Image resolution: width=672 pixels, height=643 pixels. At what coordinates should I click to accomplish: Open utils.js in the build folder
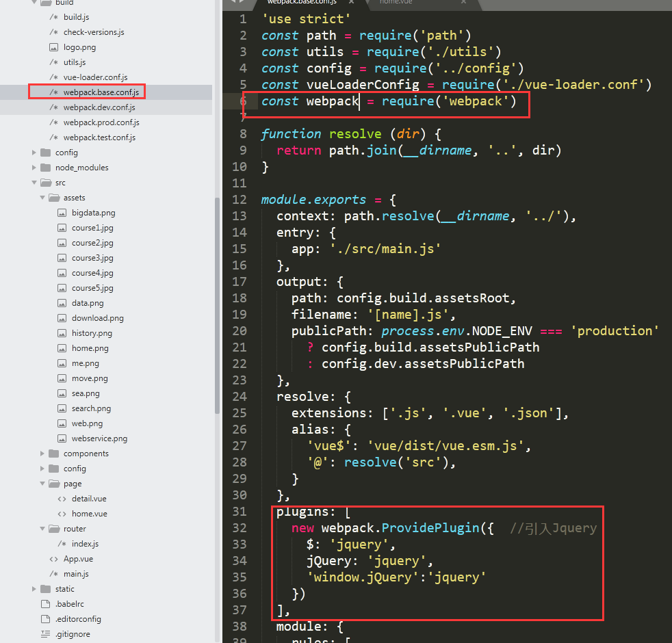click(75, 62)
